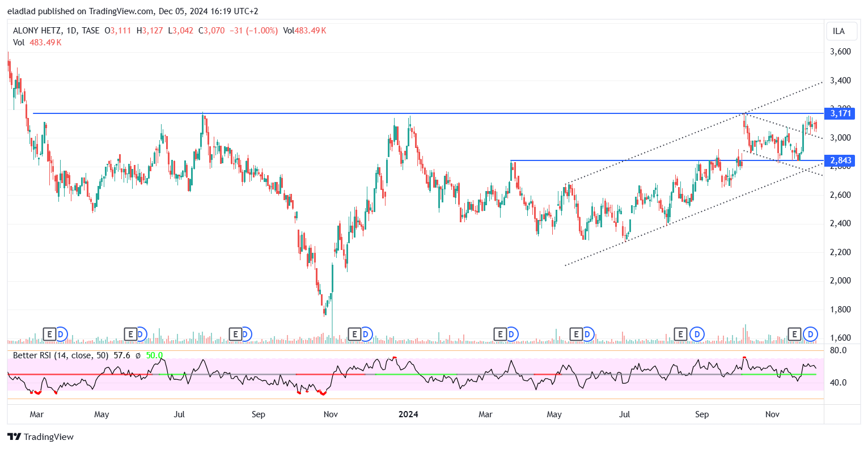
Task: Select the blue 3,171 price label
Action: [840, 113]
